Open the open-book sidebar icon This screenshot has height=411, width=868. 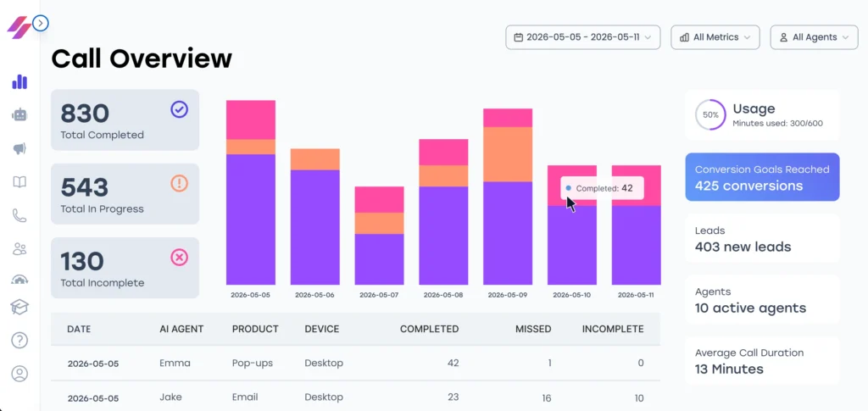pos(19,182)
